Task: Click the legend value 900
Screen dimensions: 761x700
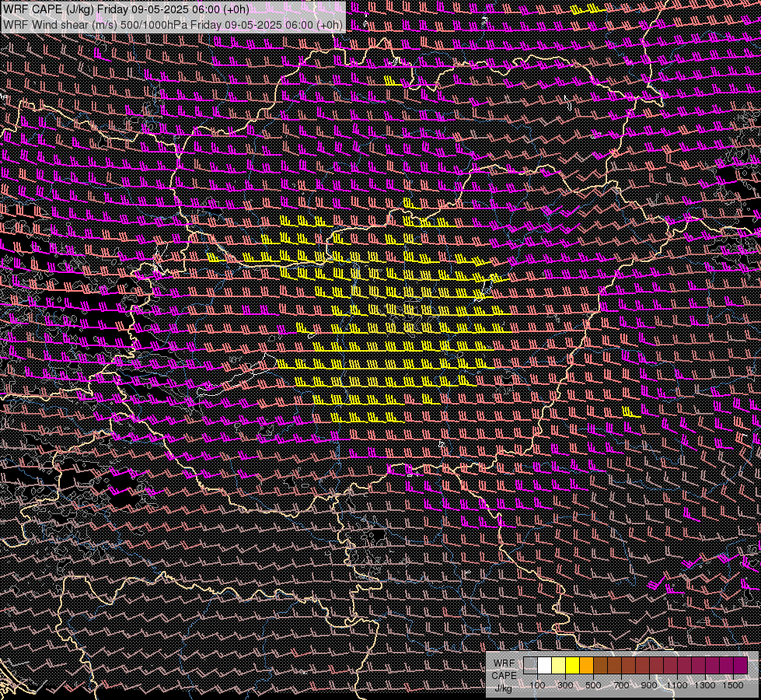Action: [649, 685]
